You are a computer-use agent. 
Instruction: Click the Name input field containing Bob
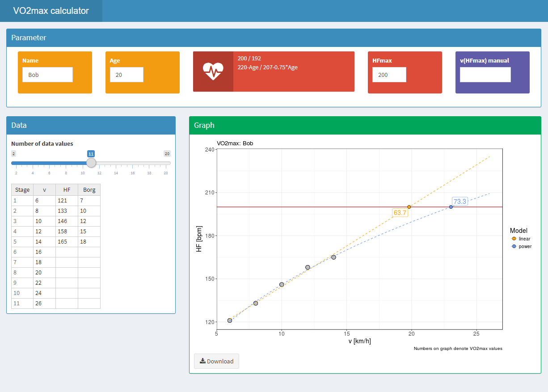47,75
